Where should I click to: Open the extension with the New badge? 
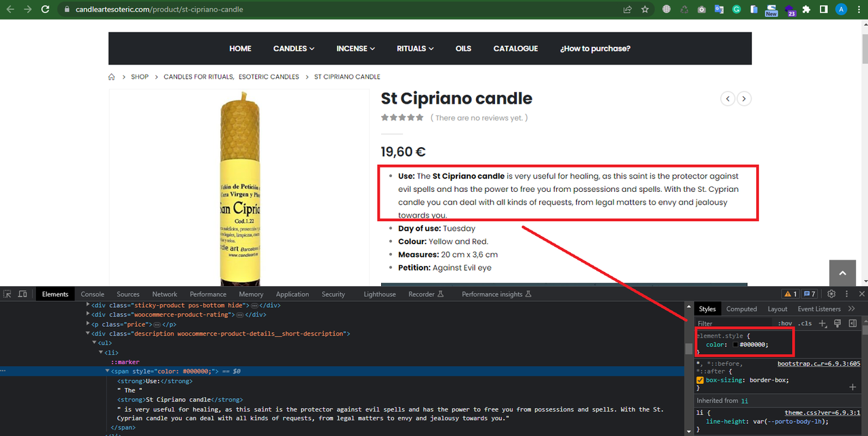(771, 10)
